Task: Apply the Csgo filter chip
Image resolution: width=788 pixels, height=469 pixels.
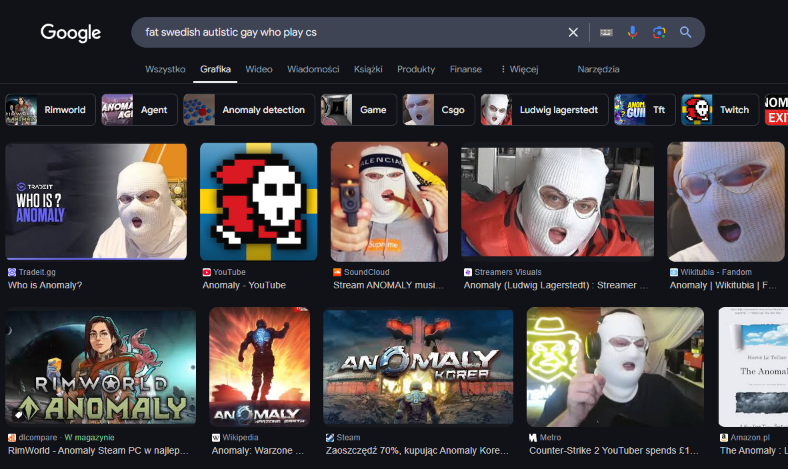Action: point(438,110)
